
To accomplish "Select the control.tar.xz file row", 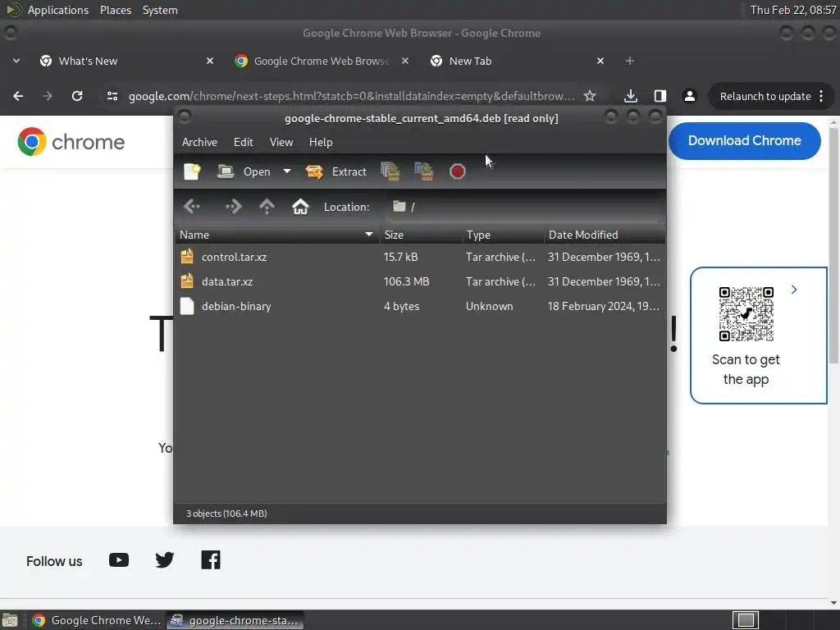I will [x=420, y=257].
